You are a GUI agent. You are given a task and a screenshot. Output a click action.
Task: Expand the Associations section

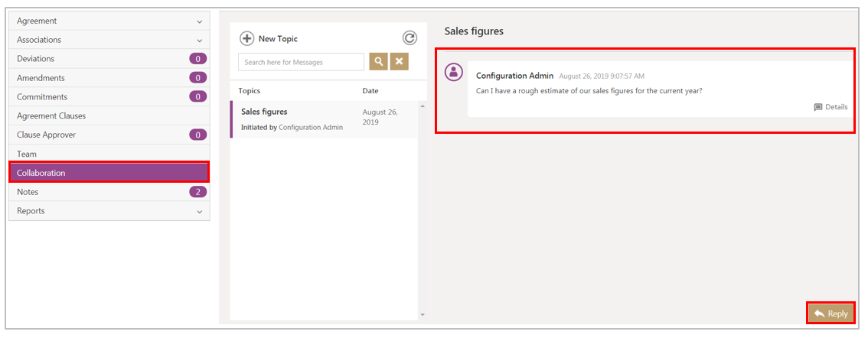click(x=199, y=41)
